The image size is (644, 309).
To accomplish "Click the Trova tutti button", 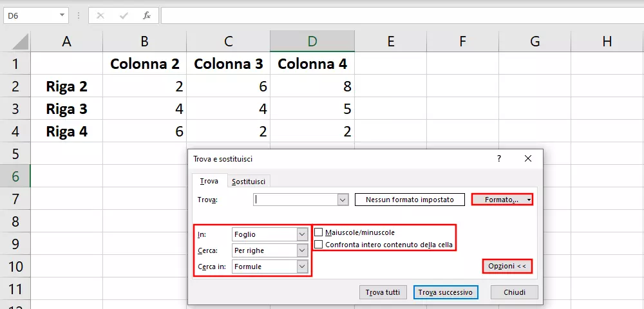I will tap(383, 293).
